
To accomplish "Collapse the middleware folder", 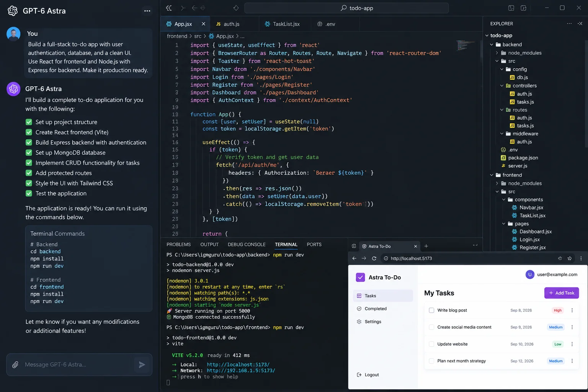I will [502, 134].
